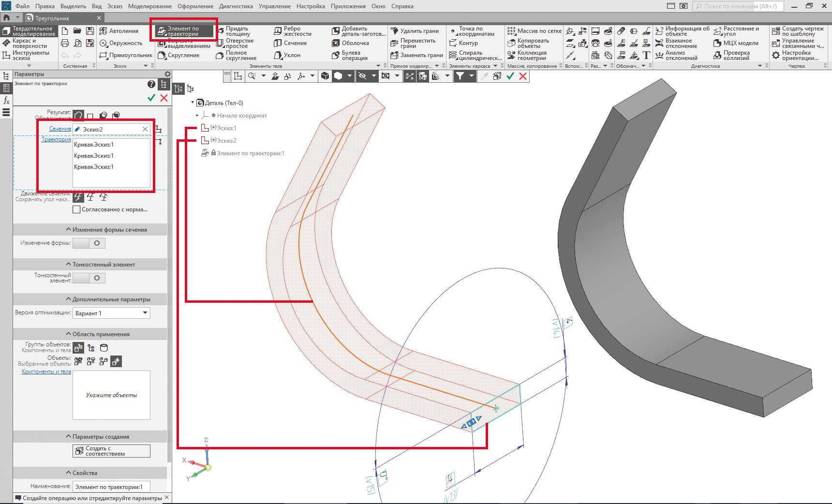Open the Файл menu

pos(22,6)
